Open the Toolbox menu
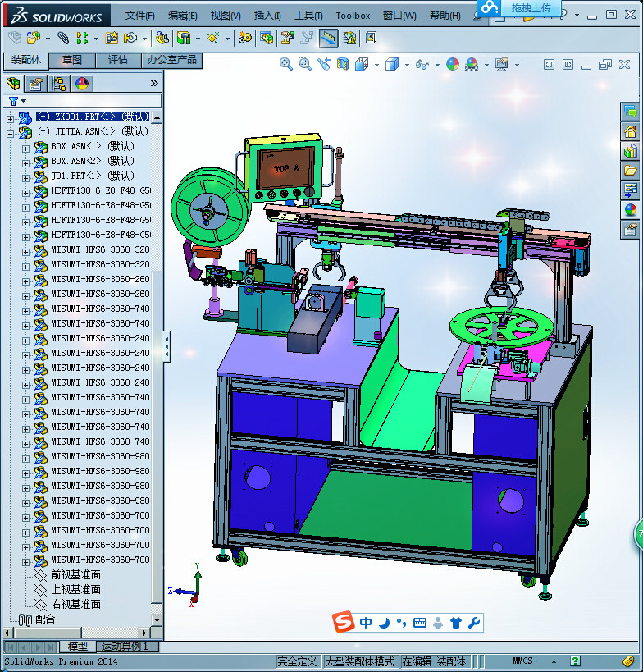Image resolution: width=643 pixels, height=672 pixels. click(x=353, y=16)
